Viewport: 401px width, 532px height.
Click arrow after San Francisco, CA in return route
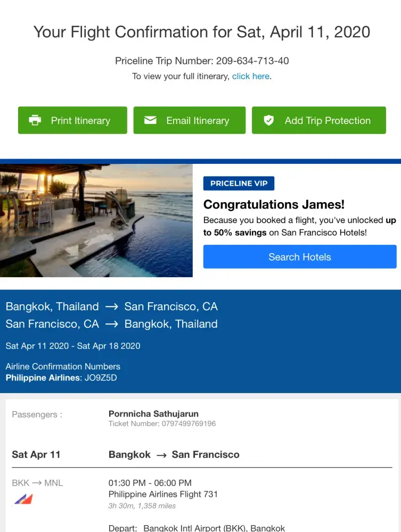111,324
